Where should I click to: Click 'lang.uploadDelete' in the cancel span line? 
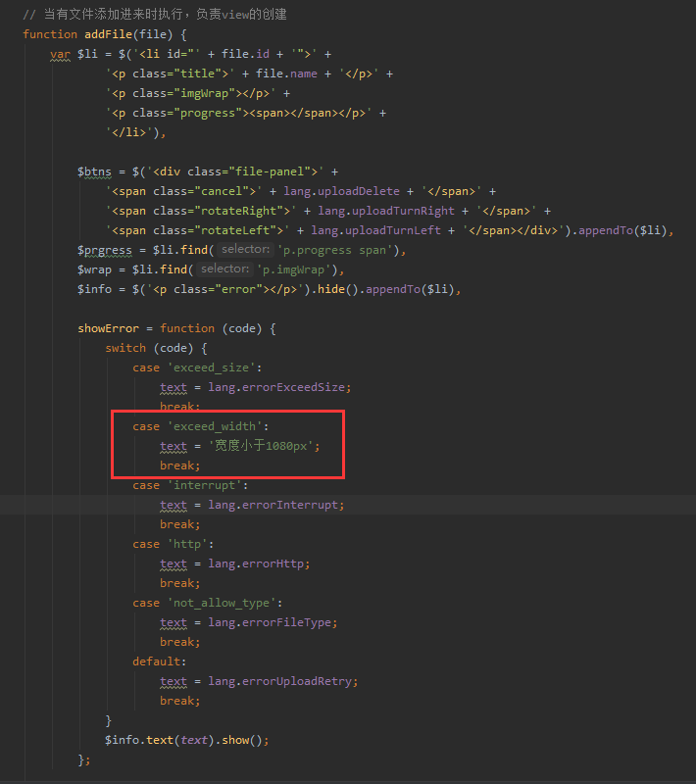coord(341,191)
